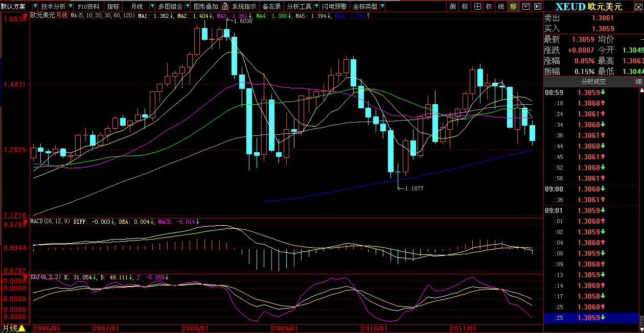This screenshot has height=333, width=644.
Task: Click the XEUD 欧元美元 title
Action: [589, 6]
